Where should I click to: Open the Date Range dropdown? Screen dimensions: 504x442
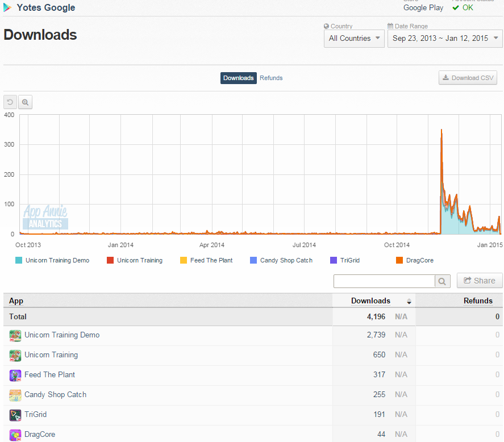[445, 39]
